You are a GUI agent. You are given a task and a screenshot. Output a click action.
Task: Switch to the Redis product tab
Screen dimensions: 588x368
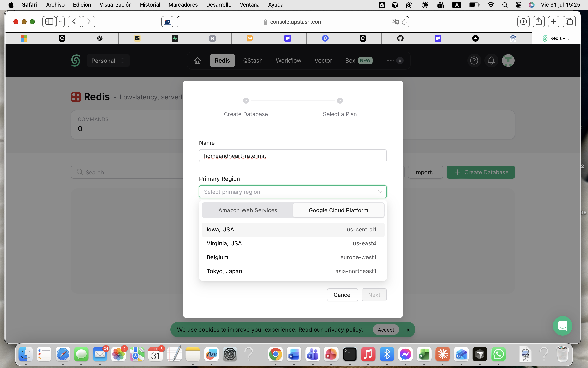[x=222, y=61]
